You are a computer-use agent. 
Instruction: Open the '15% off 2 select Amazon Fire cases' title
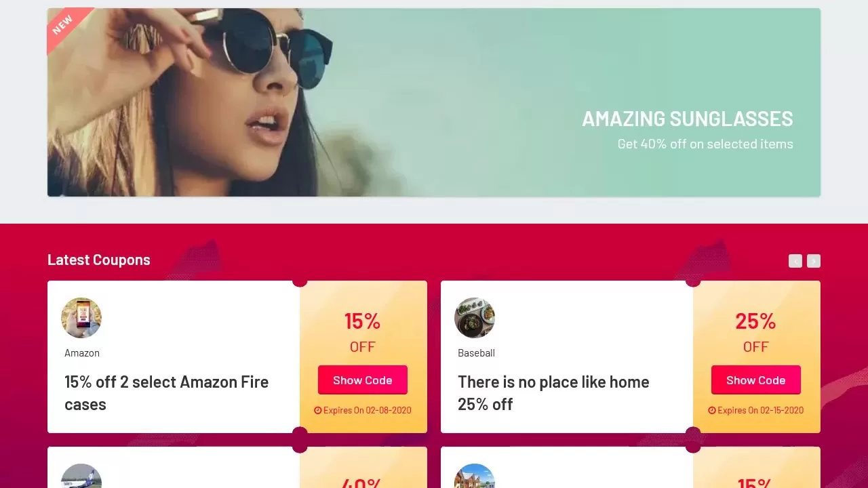(x=167, y=393)
